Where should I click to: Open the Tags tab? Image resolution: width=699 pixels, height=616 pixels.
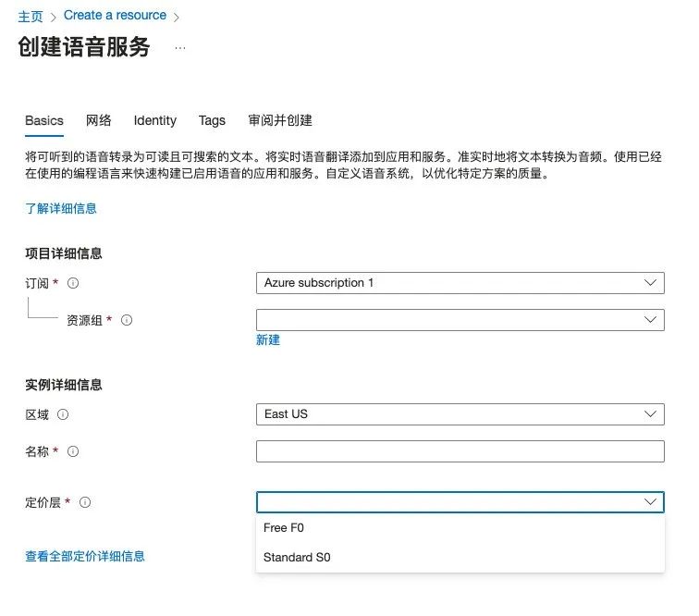(212, 121)
